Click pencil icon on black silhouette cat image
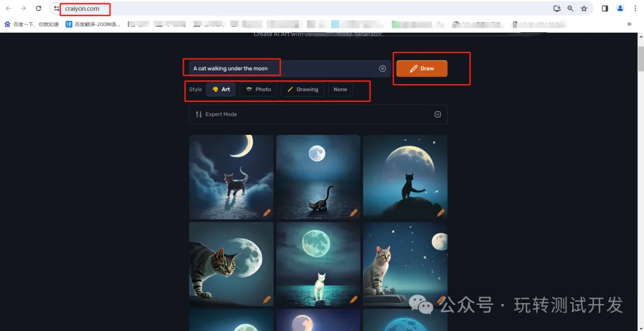Image resolution: width=644 pixels, height=331 pixels. click(x=441, y=213)
